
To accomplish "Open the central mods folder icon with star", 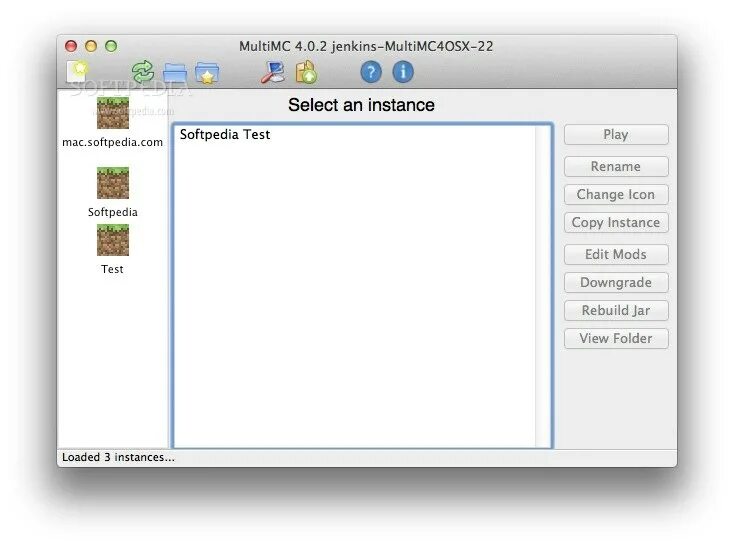I will (207, 73).
